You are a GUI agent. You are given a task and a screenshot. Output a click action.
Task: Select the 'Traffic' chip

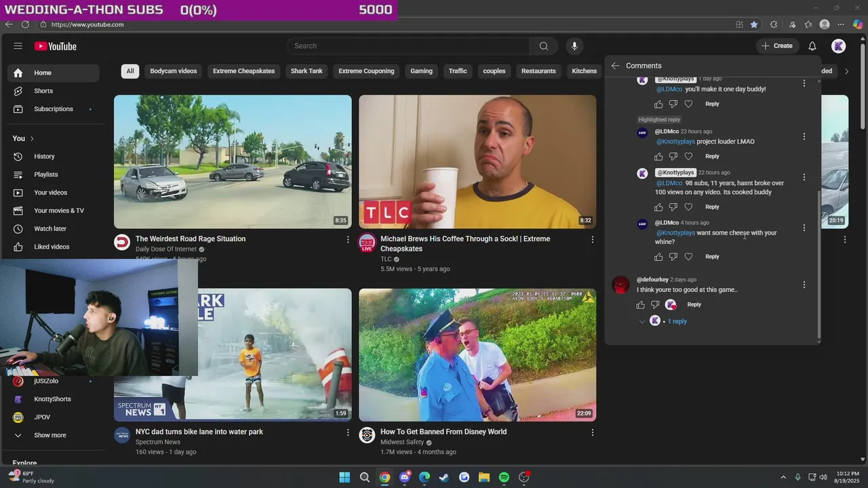pos(458,71)
